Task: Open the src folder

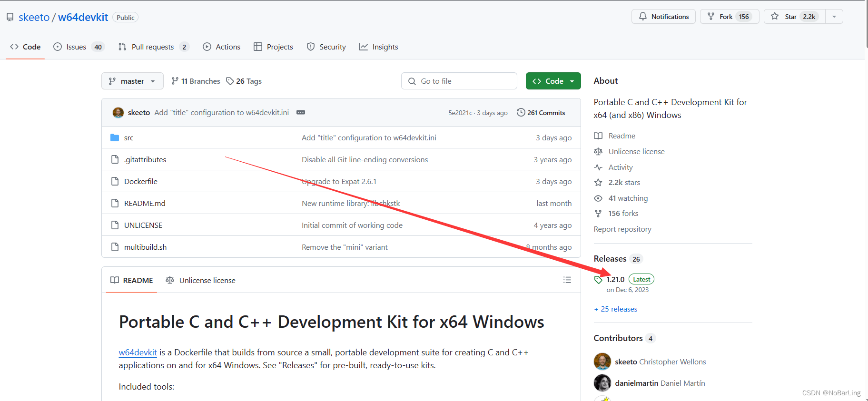Action: [x=128, y=137]
